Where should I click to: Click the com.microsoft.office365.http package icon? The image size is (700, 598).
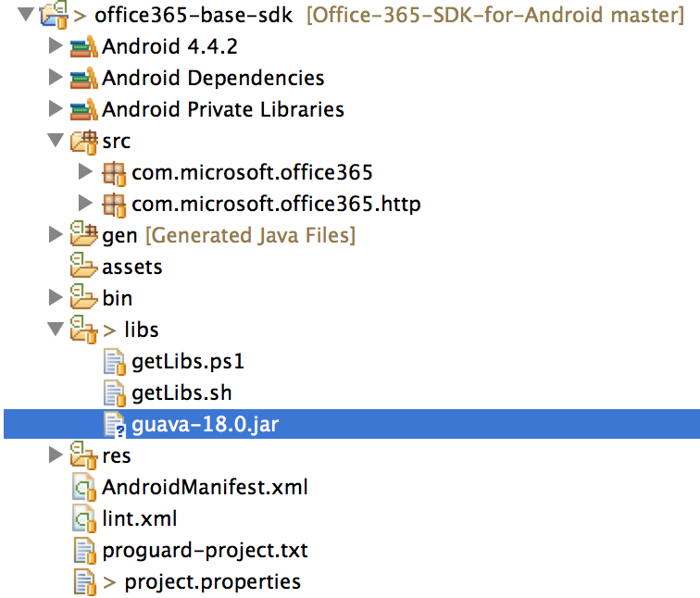pyautogui.click(x=114, y=206)
